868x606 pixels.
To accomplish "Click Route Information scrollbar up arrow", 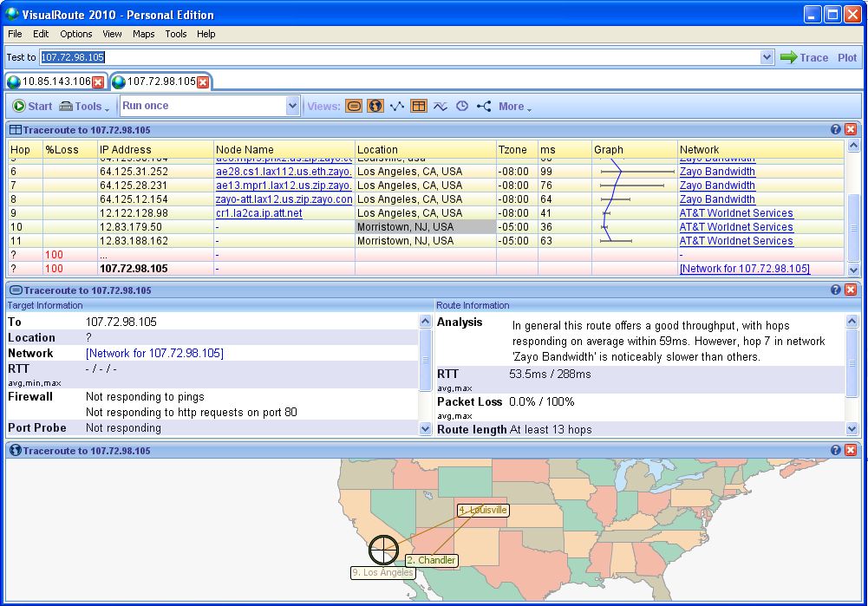I will 852,321.
